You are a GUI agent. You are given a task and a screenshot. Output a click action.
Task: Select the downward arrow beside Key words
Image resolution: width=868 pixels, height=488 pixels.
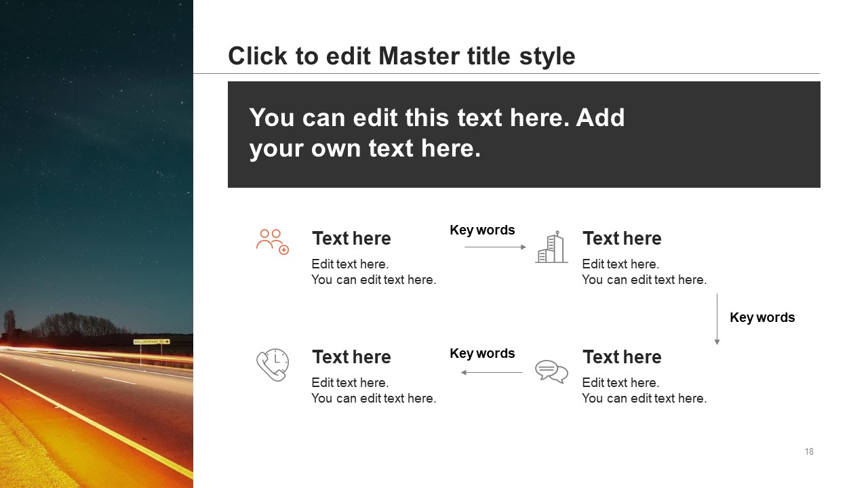(x=717, y=319)
